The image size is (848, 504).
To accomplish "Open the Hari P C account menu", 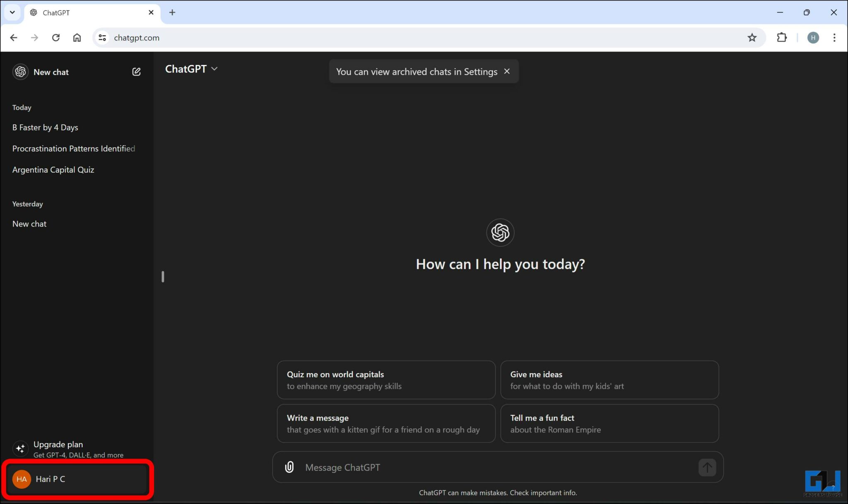I will (50, 479).
